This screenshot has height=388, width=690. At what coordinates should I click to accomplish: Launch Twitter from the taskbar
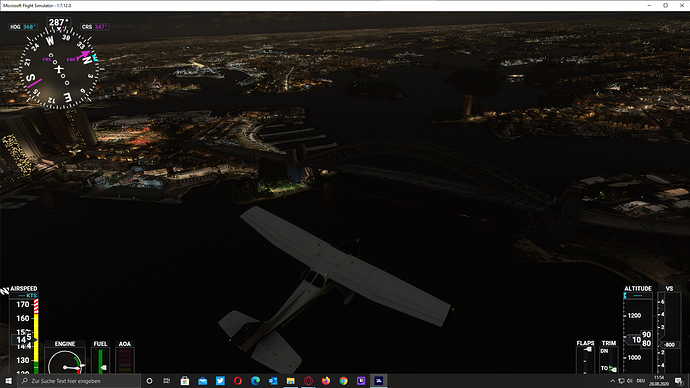220,381
